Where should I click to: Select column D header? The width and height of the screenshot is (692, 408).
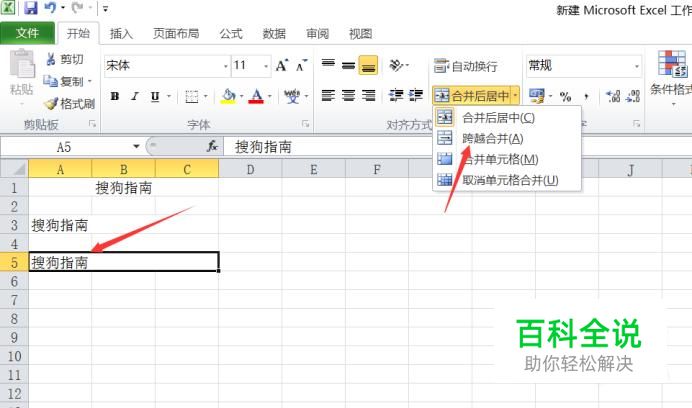click(x=250, y=170)
